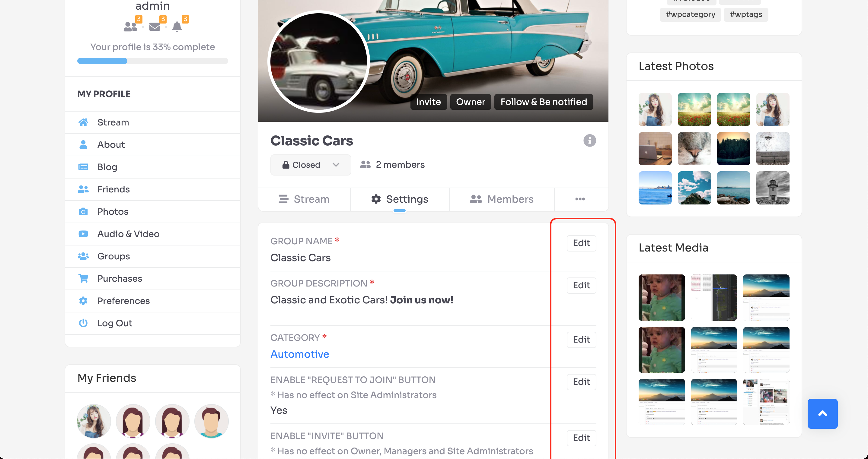Open the Owner membership dropdown
The height and width of the screenshot is (459, 868).
tap(471, 102)
